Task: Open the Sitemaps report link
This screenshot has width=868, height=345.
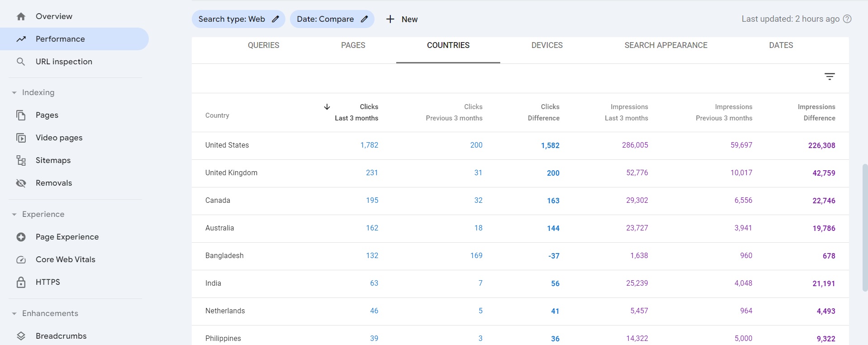Action: [x=53, y=160]
